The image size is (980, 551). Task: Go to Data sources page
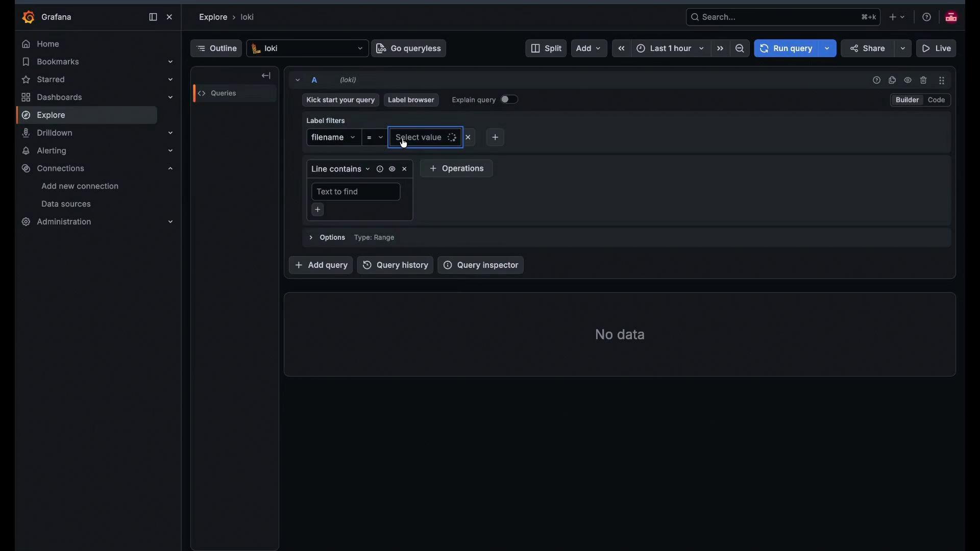point(66,204)
